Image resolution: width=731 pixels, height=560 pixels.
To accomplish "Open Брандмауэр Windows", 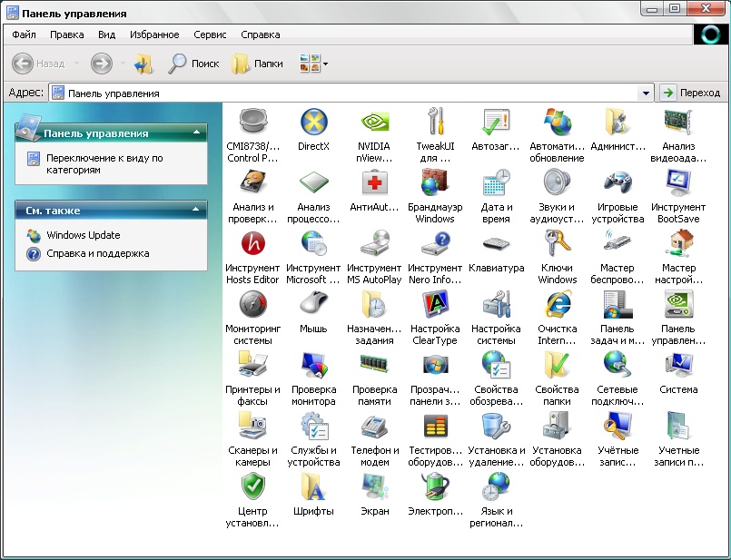I will [435, 196].
